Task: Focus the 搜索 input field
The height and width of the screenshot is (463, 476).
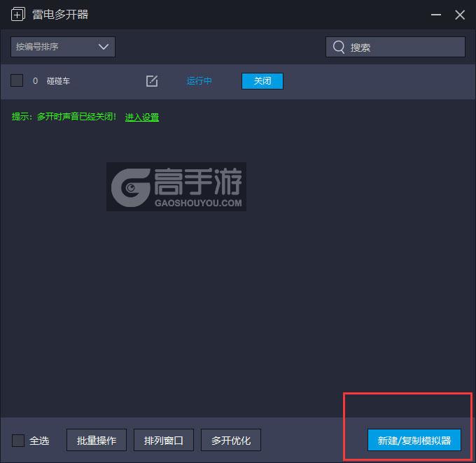Action: [x=395, y=47]
